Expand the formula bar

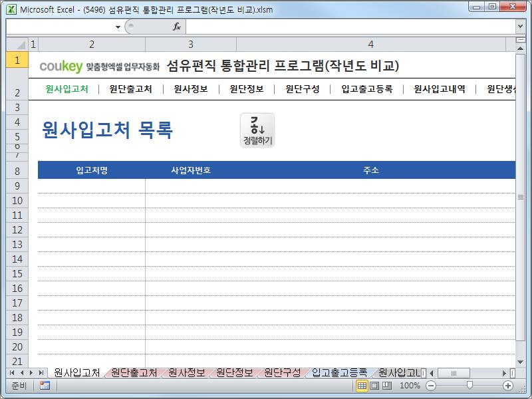tap(520, 27)
